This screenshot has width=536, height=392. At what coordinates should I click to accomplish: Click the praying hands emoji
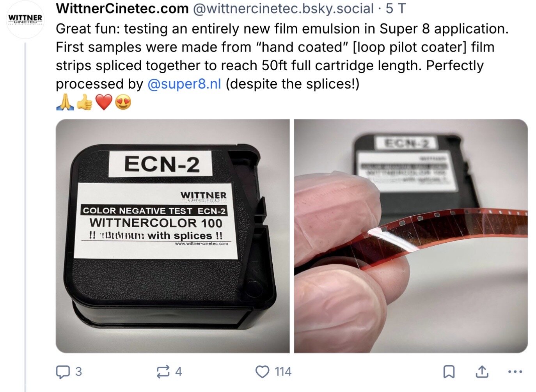65,102
